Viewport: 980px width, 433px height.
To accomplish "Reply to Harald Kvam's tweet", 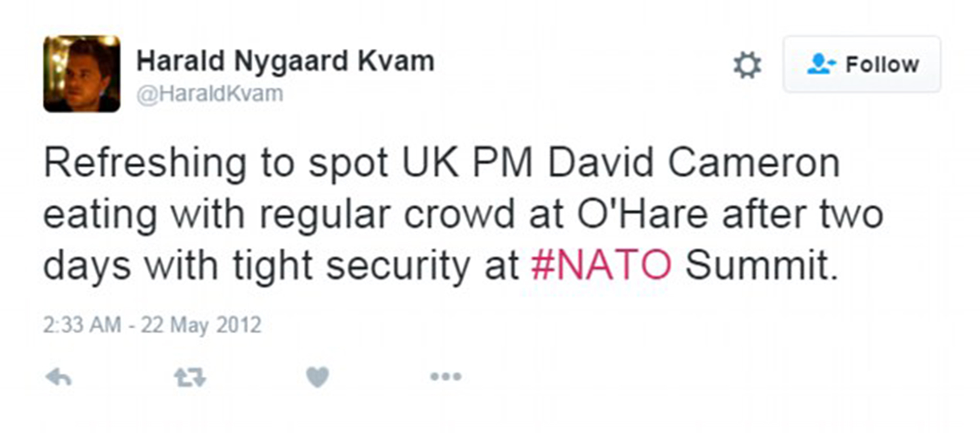I will (x=58, y=377).
